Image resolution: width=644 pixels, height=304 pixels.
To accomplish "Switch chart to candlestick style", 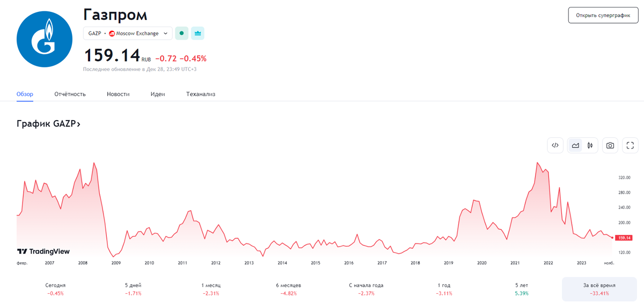I will tap(590, 145).
